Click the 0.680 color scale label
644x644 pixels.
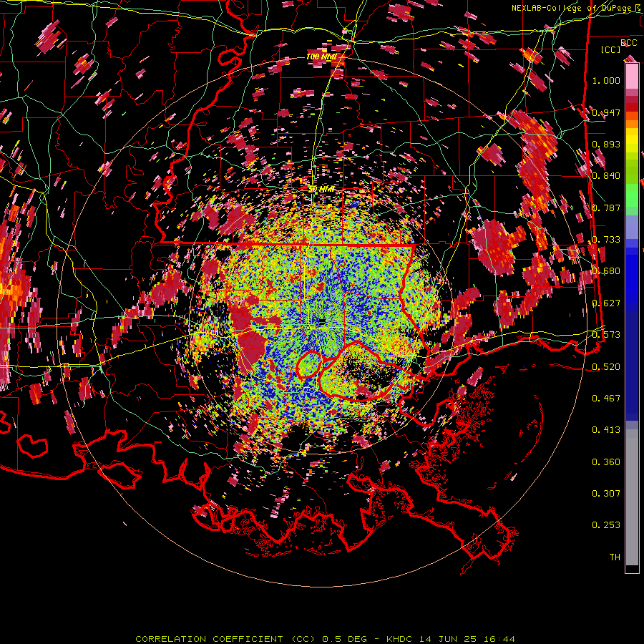[x=606, y=271]
